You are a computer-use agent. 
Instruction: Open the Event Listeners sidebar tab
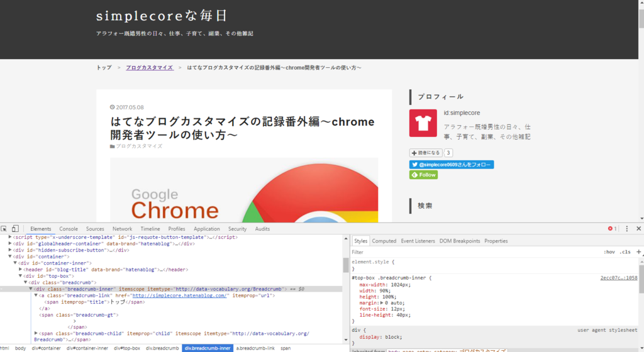pyautogui.click(x=418, y=241)
